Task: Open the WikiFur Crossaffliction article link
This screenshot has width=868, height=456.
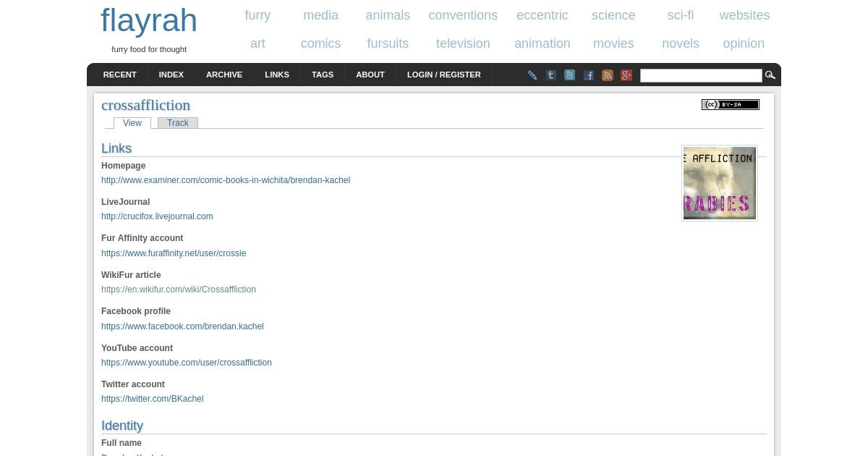Action: click(179, 290)
